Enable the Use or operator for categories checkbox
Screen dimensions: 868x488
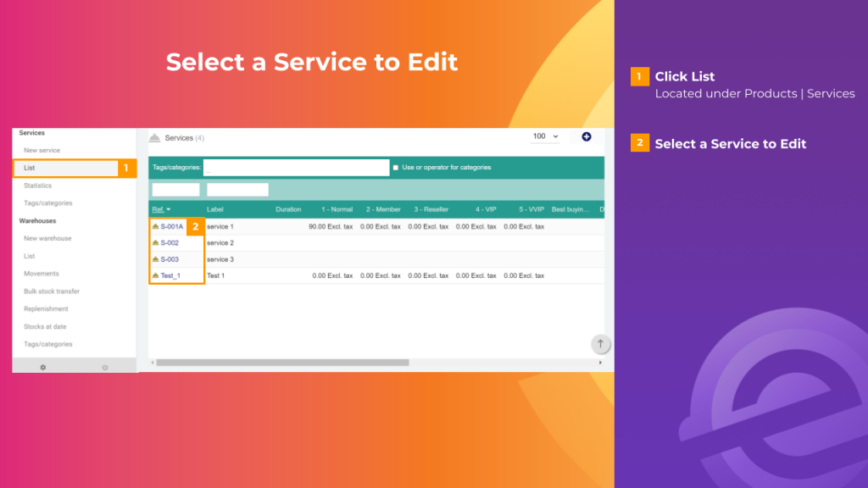click(395, 167)
